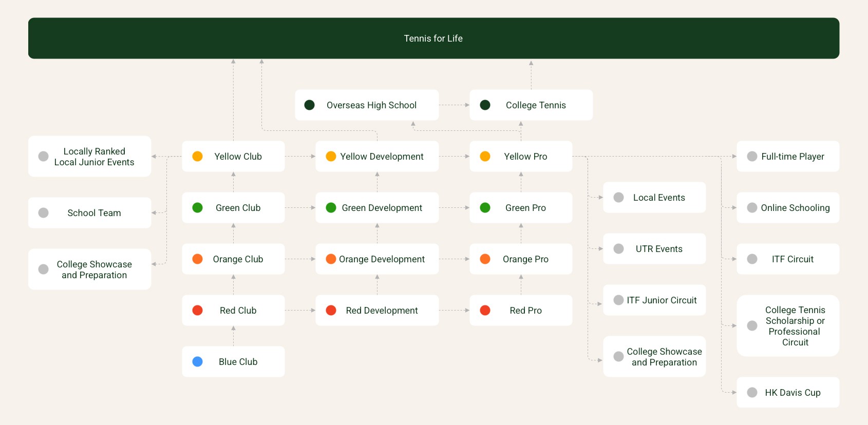Click the orange dot beside Orange Development
Viewport: 868px width, 425px height.
click(331, 259)
